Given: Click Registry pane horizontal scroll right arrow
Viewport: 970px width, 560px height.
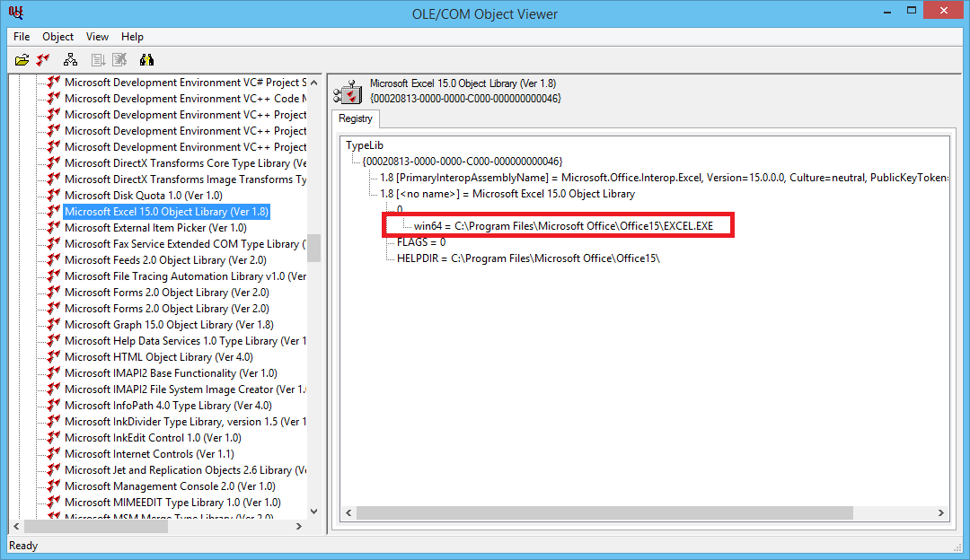Looking at the screenshot, I should [x=941, y=513].
